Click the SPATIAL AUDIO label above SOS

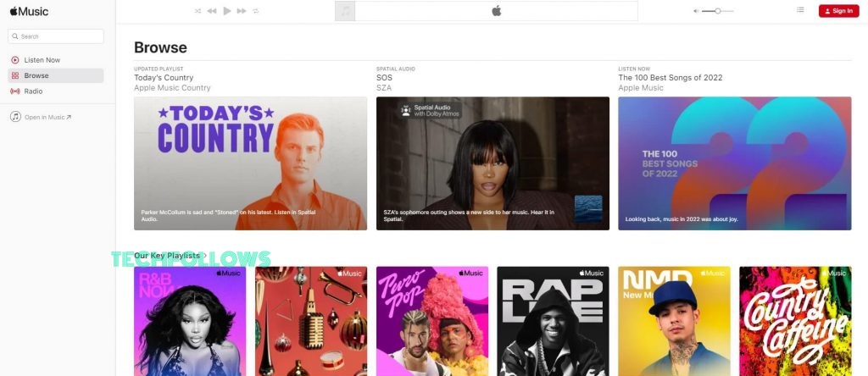pyautogui.click(x=396, y=69)
